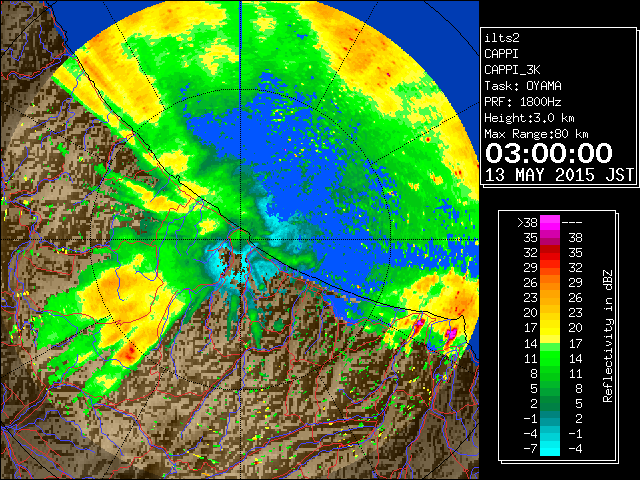Click the red echo core southwest of radar
The height and width of the screenshot is (480, 640).
click(130, 352)
